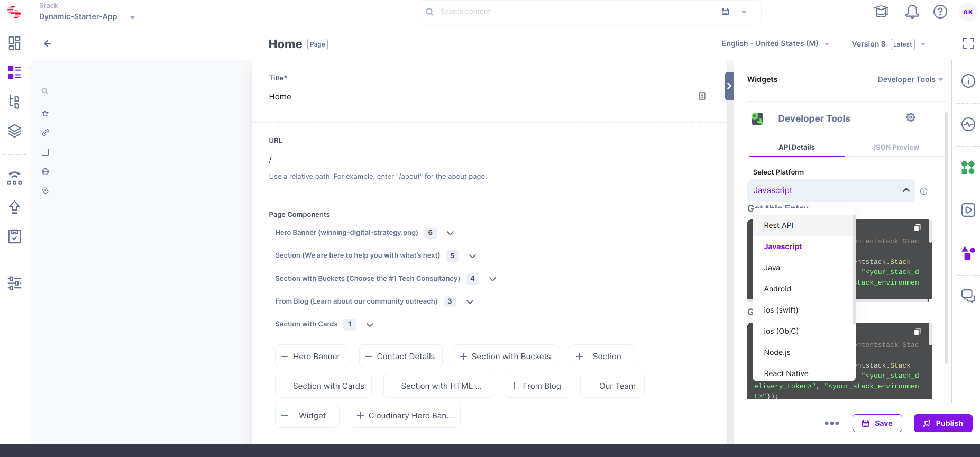Open the Releases upload icon in sidebar
Viewport: 980px width, 457px height.
pyautogui.click(x=15, y=207)
